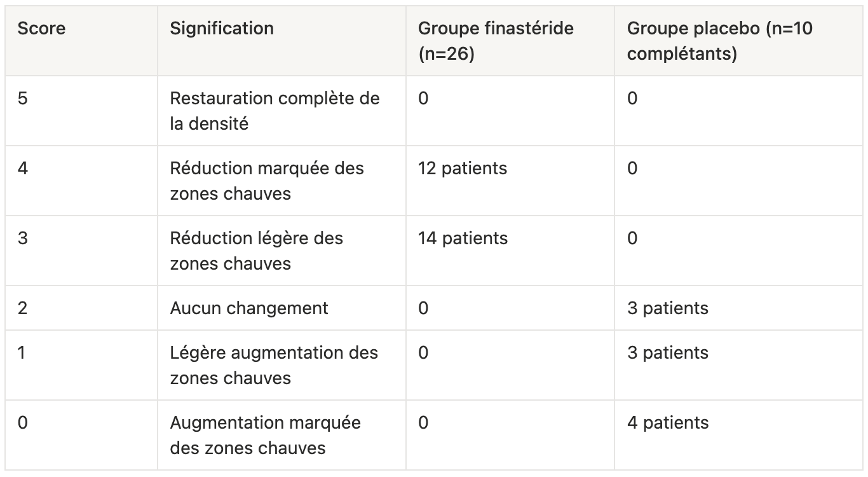Click the "Score" column header
Screen dimensions: 868x477
(x=41, y=29)
